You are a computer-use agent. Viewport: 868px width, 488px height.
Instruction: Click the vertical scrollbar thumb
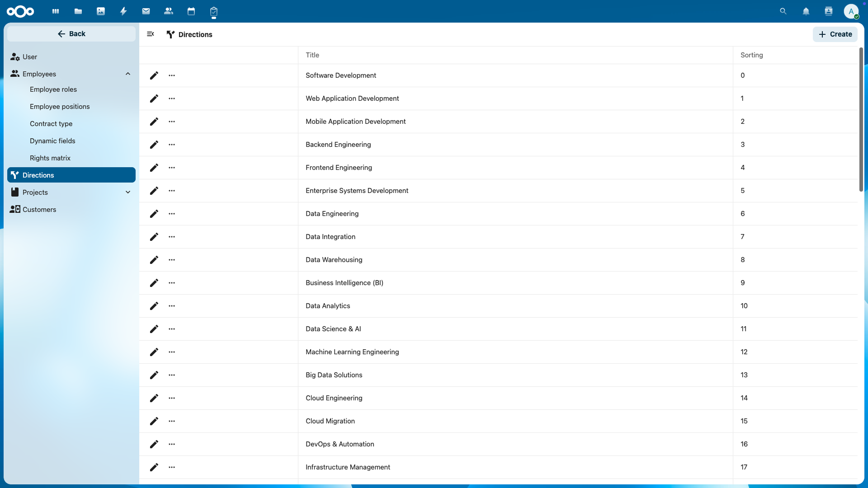[x=861, y=120]
